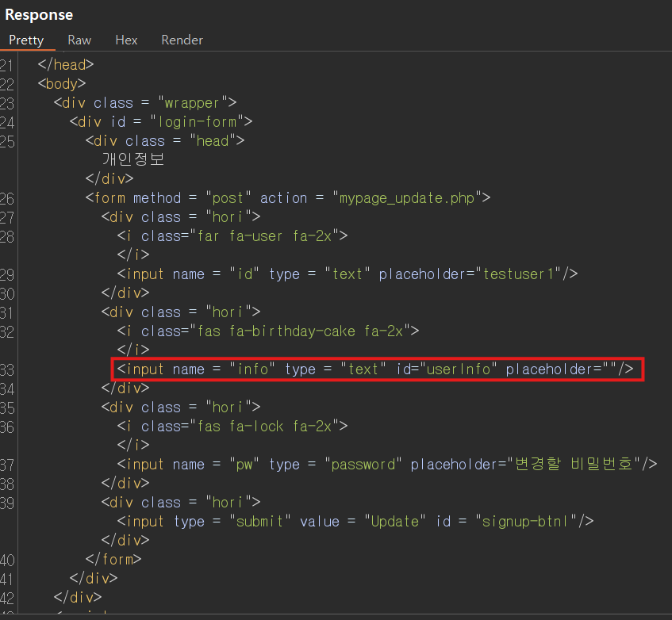Image resolution: width=672 pixels, height=620 pixels.
Task: Select fa-birthday-cake class text
Action: (x=292, y=331)
